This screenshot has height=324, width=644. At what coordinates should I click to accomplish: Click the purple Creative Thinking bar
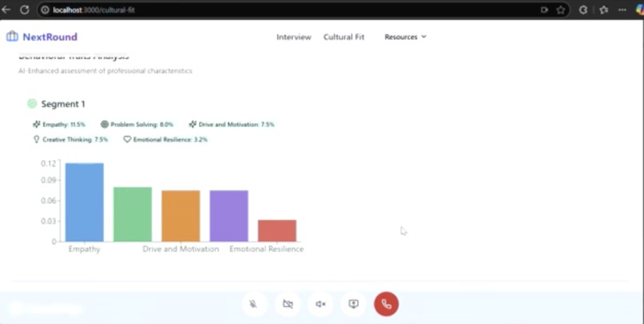(x=229, y=215)
